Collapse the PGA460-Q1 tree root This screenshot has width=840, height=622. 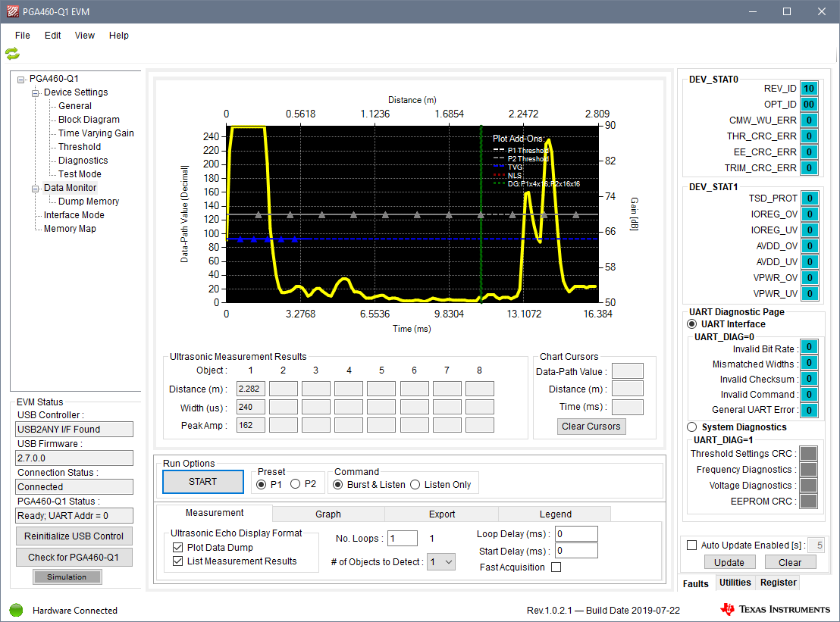21,80
